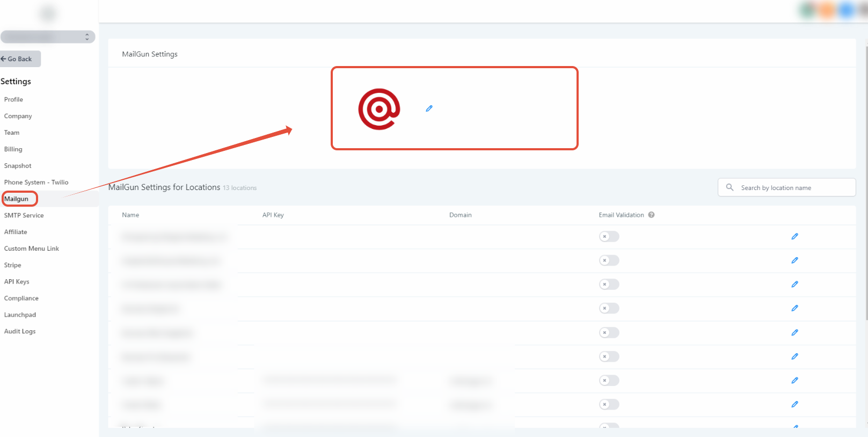This screenshot has height=437, width=868.
Task: Click the red Mailgun logo
Action: pos(379,109)
